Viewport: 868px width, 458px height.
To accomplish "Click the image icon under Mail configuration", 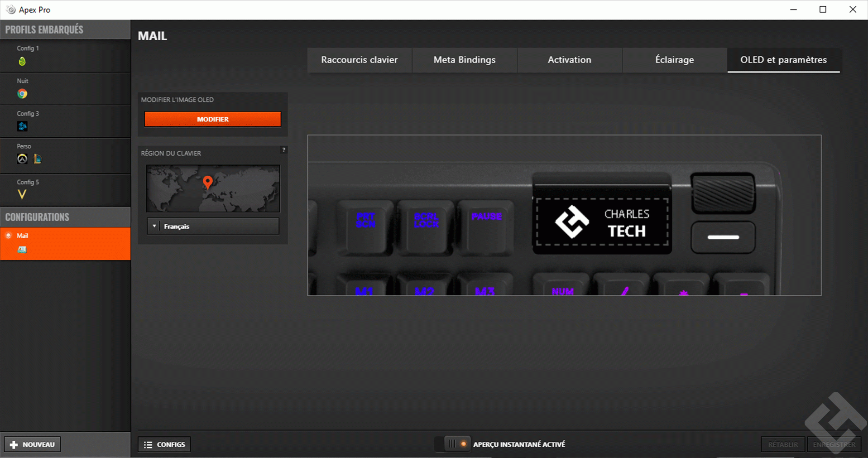I will coord(22,250).
